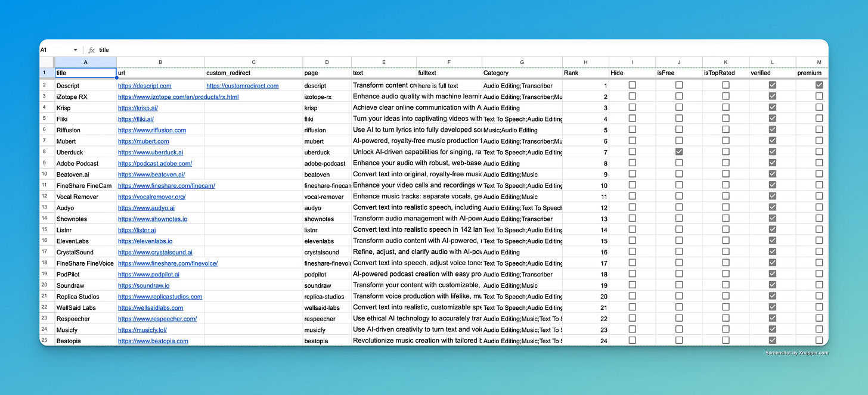The height and width of the screenshot is (395, 868).
Task: Click the fx formula icon
Action: click(x=91, y=50)
